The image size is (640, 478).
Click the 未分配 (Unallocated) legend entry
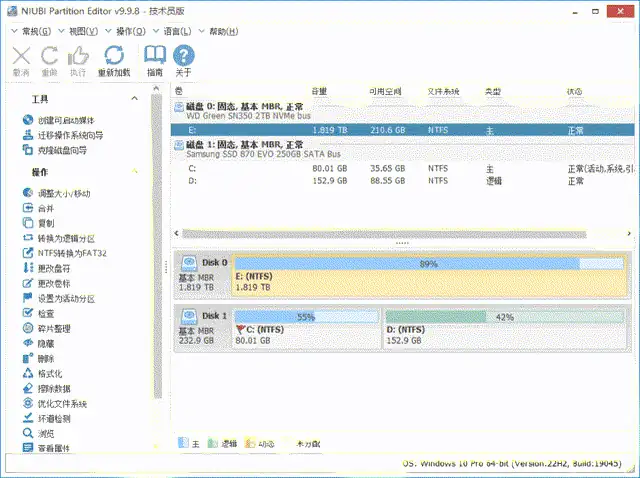click(x=308, y=444)
